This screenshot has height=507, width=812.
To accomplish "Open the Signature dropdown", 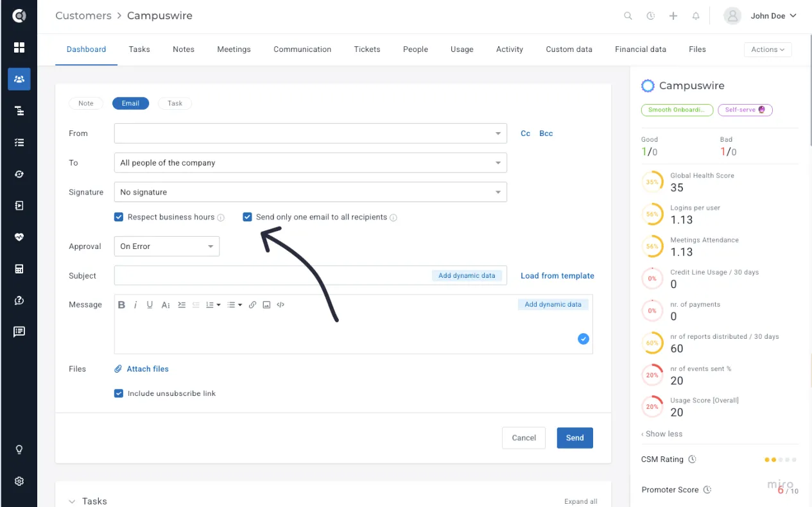I will coord(311,193).
